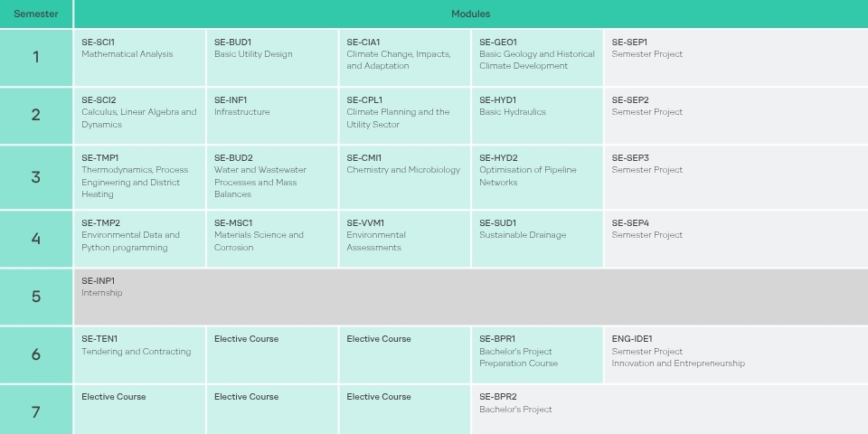Open SE-CIA1 Climate Change, Impacts, and Adaptation
Viewport: 868px width, 434px height.
click(x=405, y=58)
